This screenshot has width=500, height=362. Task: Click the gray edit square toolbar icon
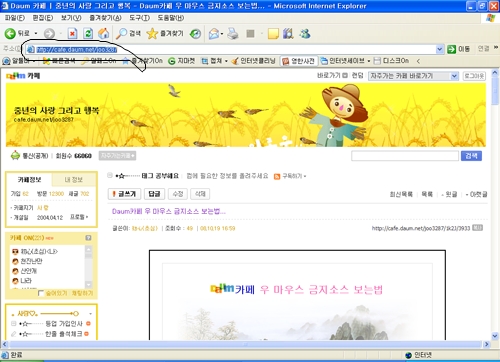pos(250,33)
